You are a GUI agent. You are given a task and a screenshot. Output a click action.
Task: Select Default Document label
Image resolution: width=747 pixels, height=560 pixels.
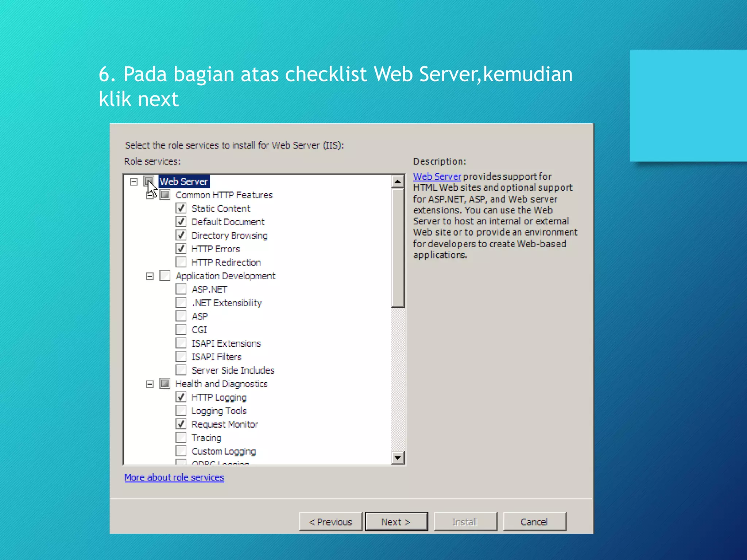pyautogui.click(x=228, y=222)
